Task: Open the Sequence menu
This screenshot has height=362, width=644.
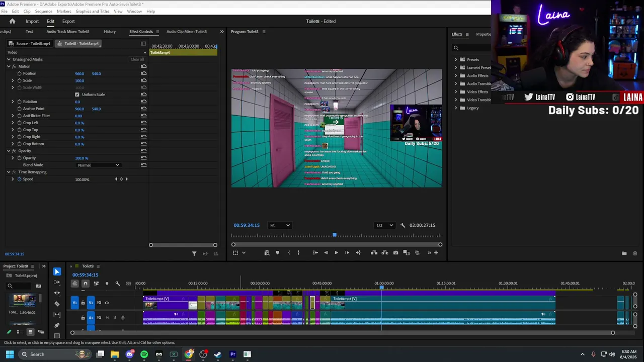Action: (44, 11)
